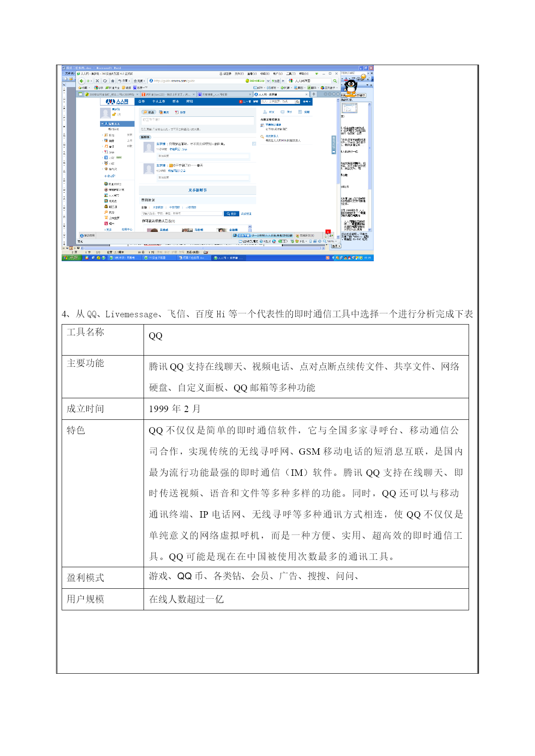Image resolution: width=535 pixels, height=756 pixels.
Task: Click the 更多新鲜事 button
Action: (197, 190)
